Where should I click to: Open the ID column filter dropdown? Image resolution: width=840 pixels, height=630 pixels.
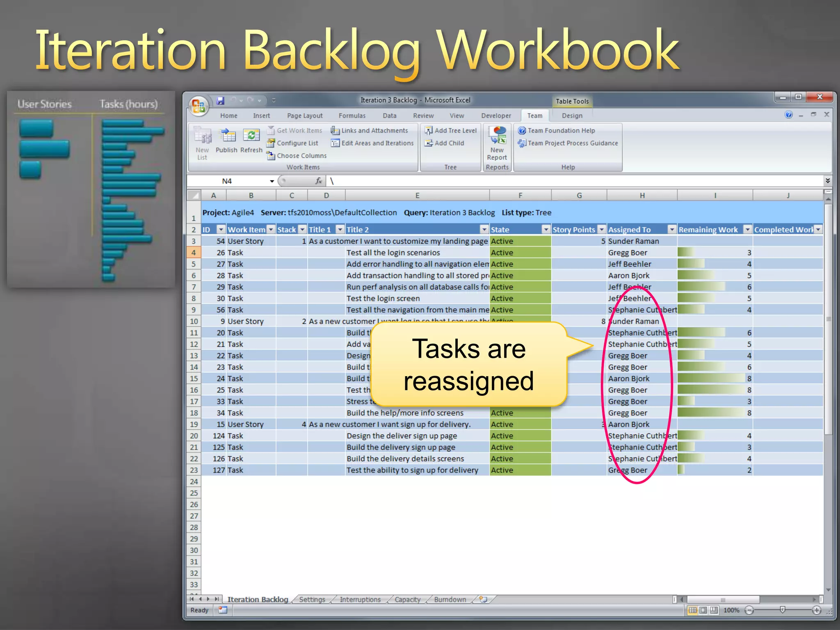[x=221, y=229]
